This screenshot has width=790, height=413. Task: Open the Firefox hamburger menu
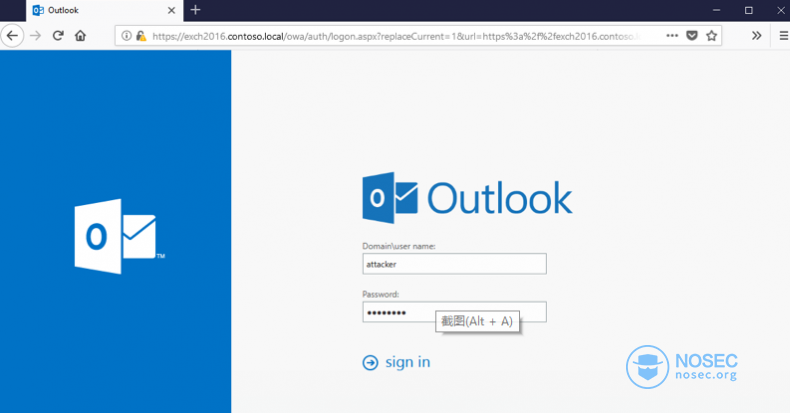point(784,36)
